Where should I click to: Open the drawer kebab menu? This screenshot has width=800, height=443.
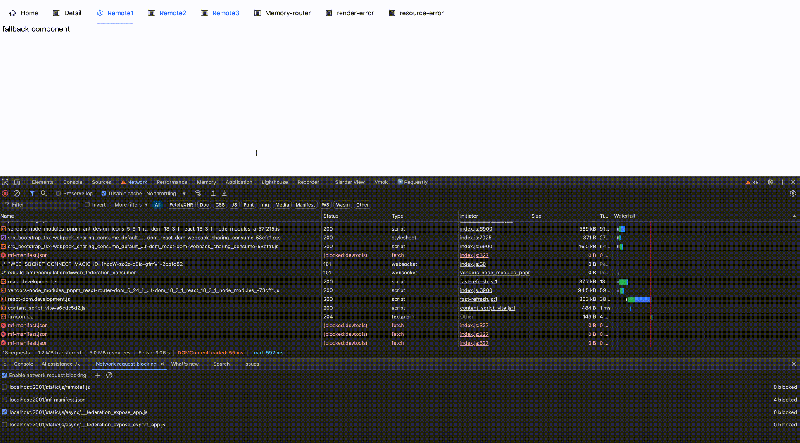point(5,364)
